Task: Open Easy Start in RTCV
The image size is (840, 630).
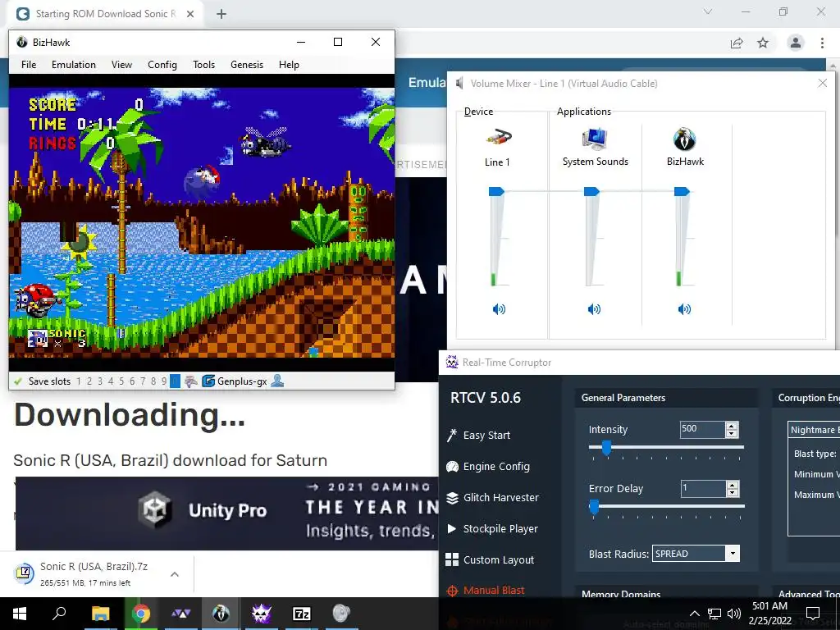Action: coord(486,435)
